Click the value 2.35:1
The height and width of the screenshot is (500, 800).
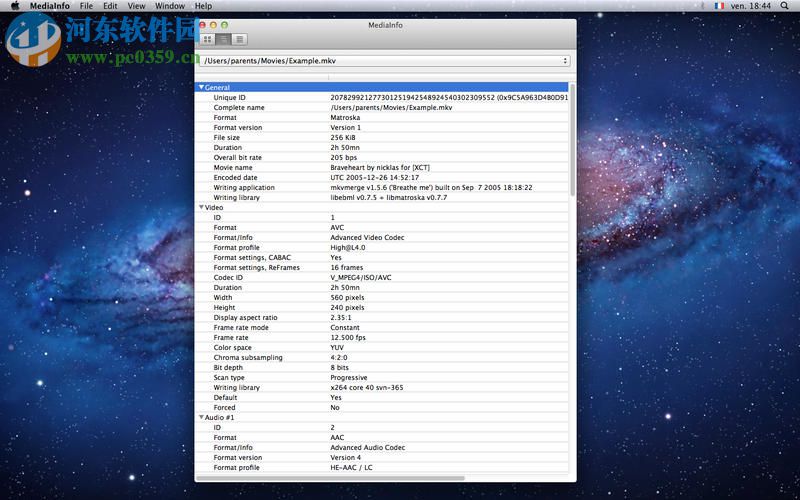click(341, 317)
